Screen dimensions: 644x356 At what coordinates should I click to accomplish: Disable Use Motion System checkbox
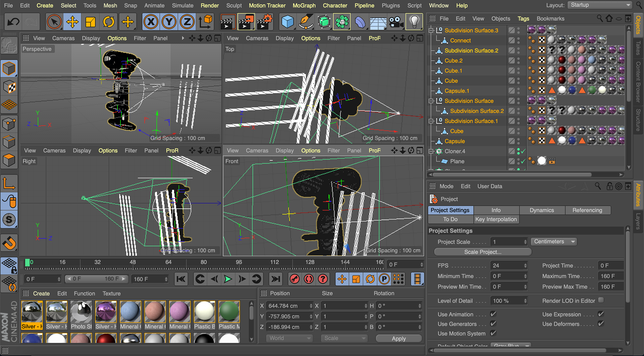(x=493, y=333)
